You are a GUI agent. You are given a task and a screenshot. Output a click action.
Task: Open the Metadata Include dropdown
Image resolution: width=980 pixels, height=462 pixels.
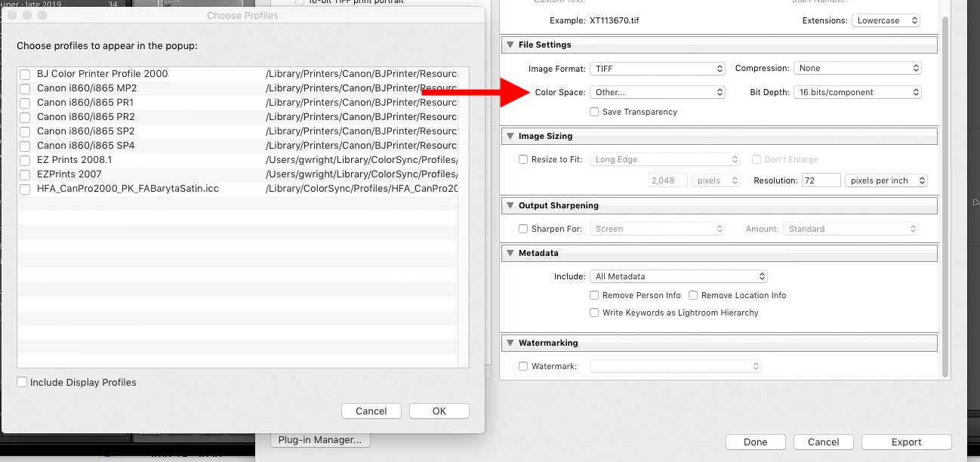click(679, 276)
